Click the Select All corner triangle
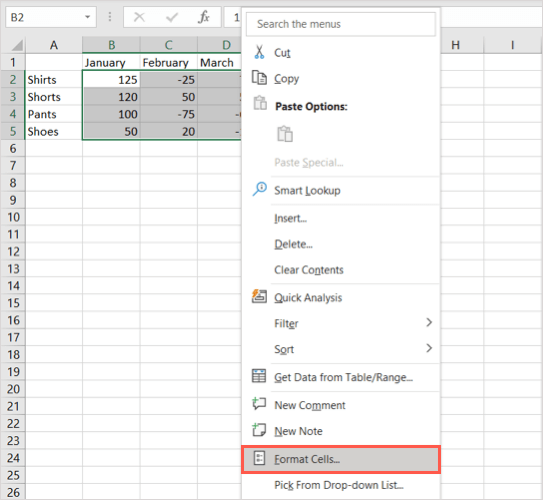 [17, 45]
